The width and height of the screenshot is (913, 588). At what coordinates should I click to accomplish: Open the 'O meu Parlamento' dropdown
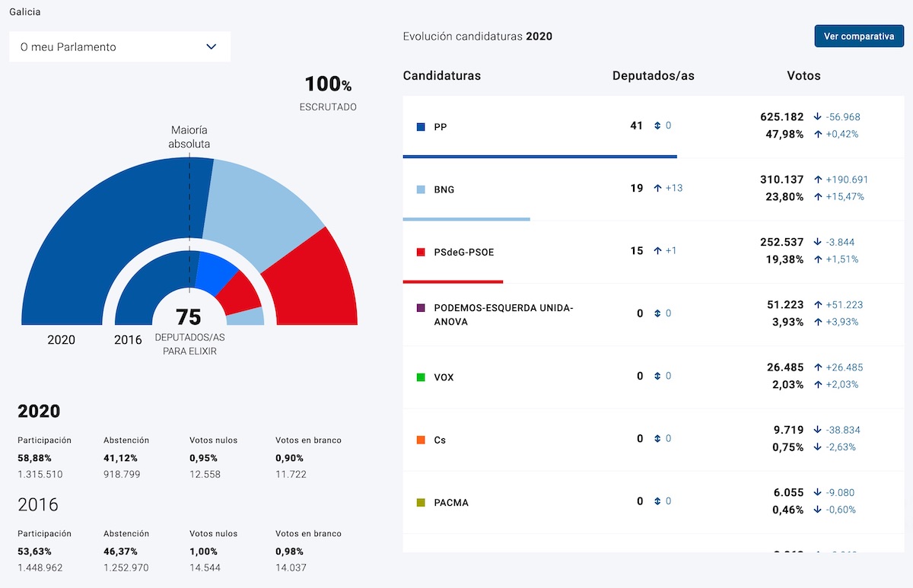[x=119, y=47]
